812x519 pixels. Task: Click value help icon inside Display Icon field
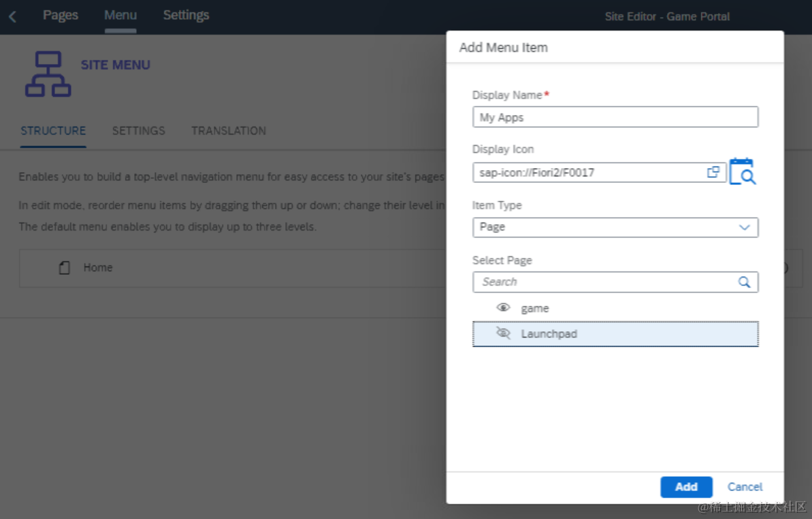(x=713, y=172)
